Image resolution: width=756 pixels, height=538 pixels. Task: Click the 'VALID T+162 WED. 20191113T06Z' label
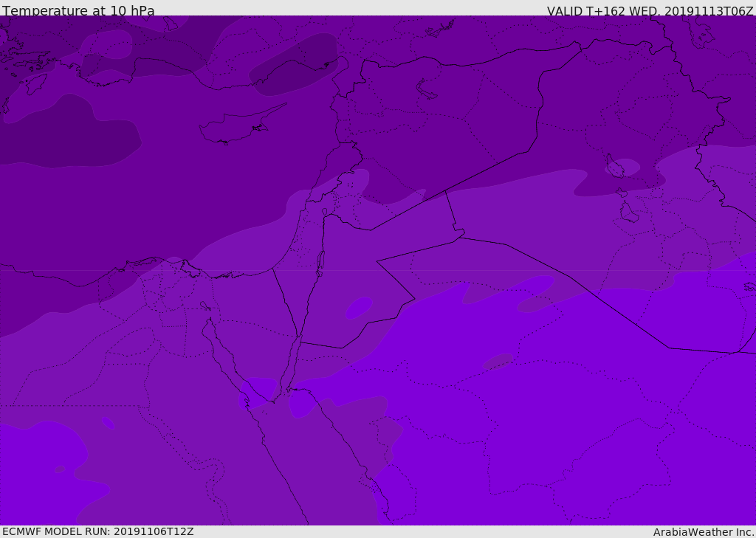(650, 11)
